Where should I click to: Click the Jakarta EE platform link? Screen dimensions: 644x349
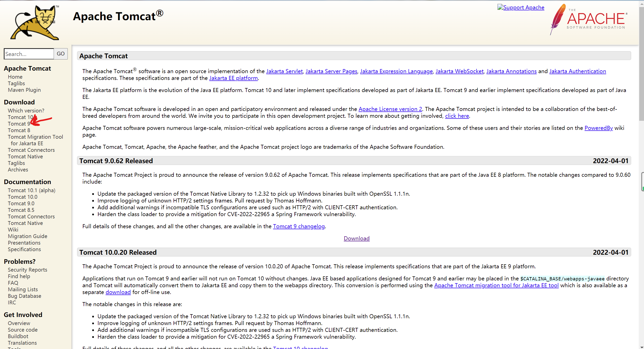click(x=233, y=78)
